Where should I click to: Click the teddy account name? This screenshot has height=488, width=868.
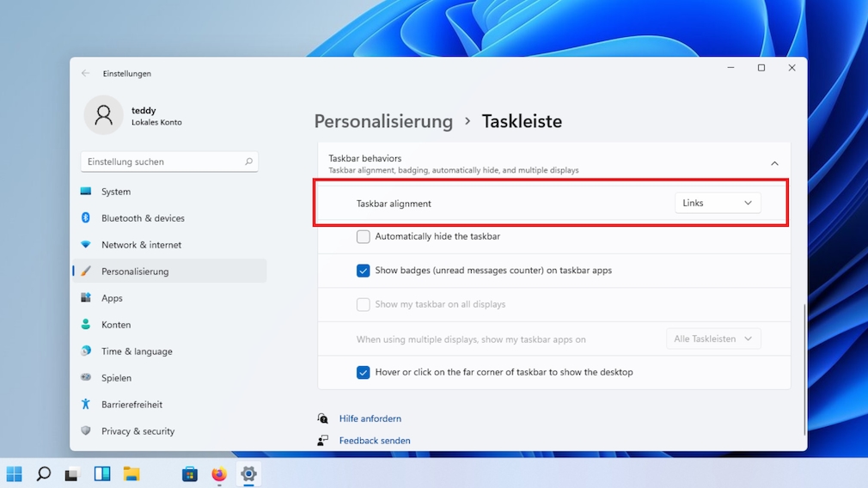[x=144, y=110]
